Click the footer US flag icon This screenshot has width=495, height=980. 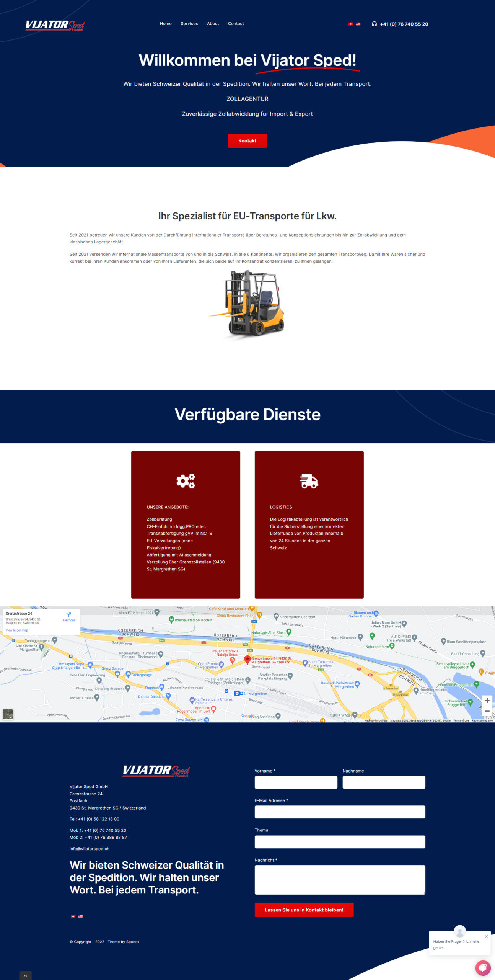(x=80, y=916)
